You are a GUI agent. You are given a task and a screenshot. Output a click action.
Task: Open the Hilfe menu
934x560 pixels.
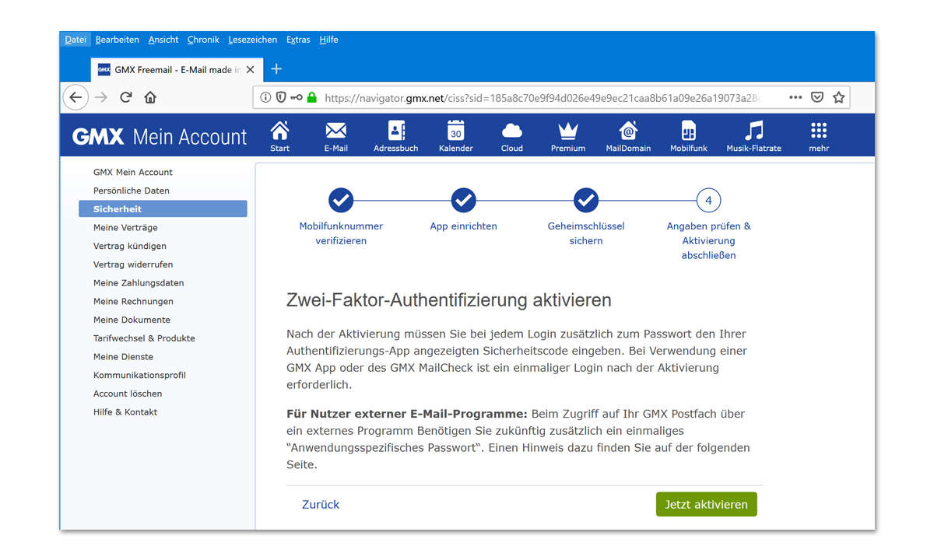(328, 40)
